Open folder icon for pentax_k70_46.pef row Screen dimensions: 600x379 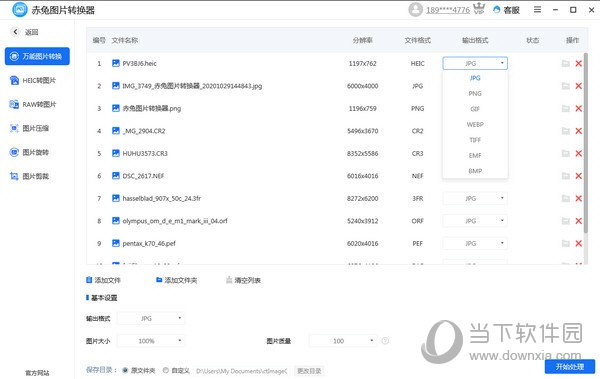pyautogui.click(x=566, y=243)
